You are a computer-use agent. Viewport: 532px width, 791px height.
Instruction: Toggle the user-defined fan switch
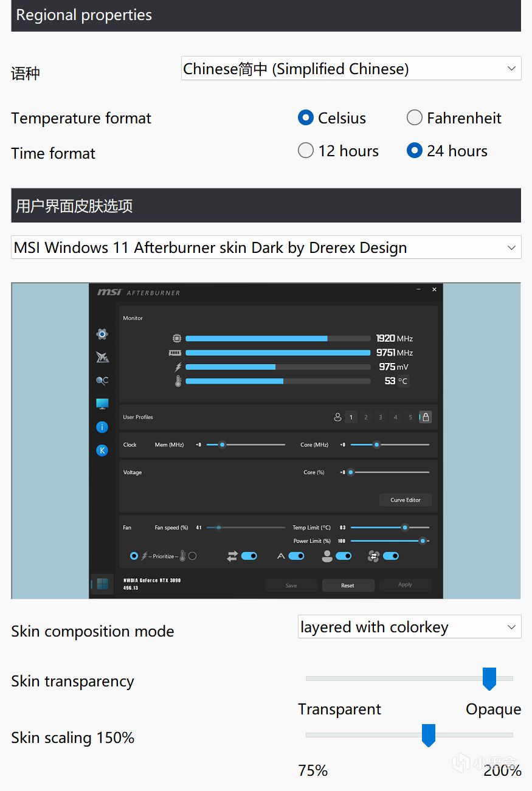(344, 556)
